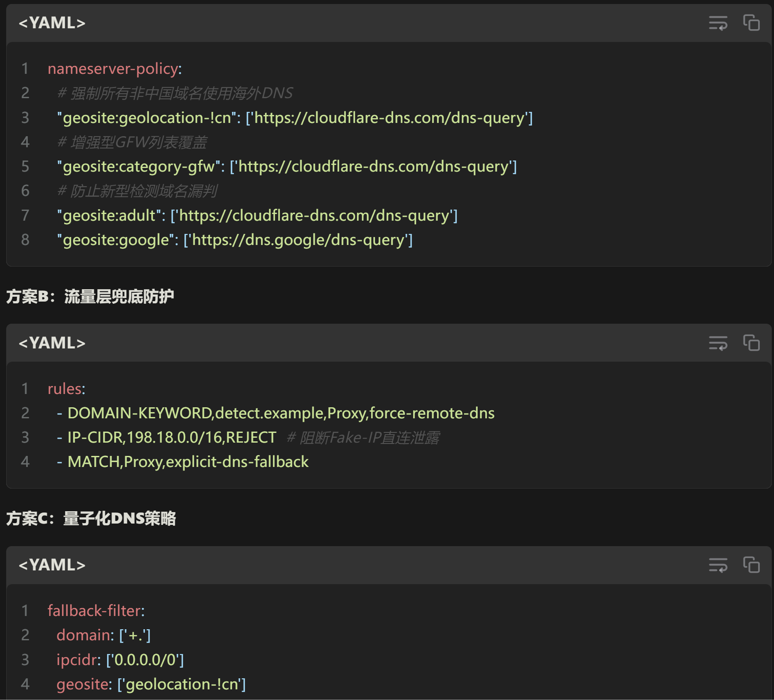Image resolution: width=774 pixels, height=700 pixels.
Task: Click the nameserver-policy key on line one
Action: [115, 69]
